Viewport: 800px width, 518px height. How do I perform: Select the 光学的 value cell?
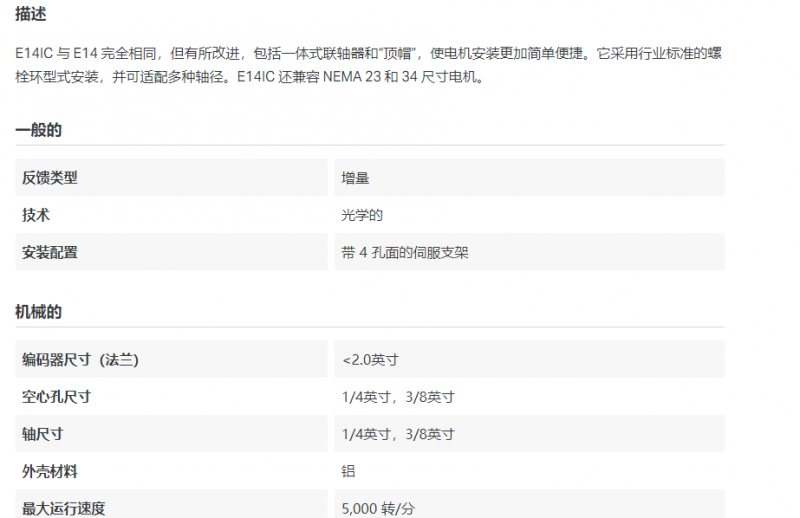point(362,215)
